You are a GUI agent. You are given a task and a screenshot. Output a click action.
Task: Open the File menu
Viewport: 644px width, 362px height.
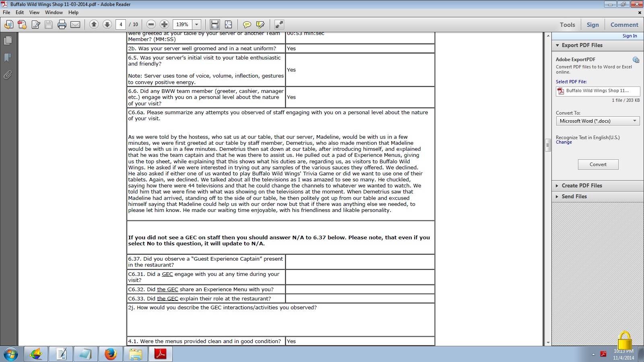click(x=6, y=12)
